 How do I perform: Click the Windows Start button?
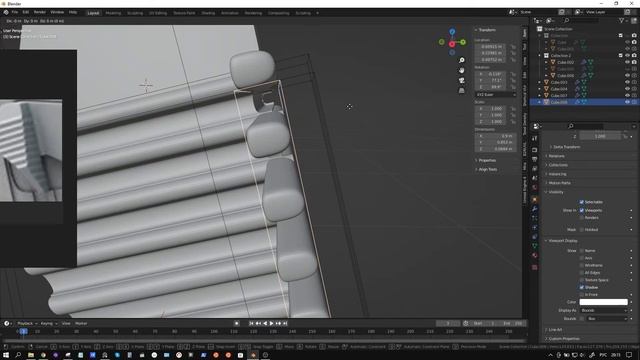click(x=6, y=355)
